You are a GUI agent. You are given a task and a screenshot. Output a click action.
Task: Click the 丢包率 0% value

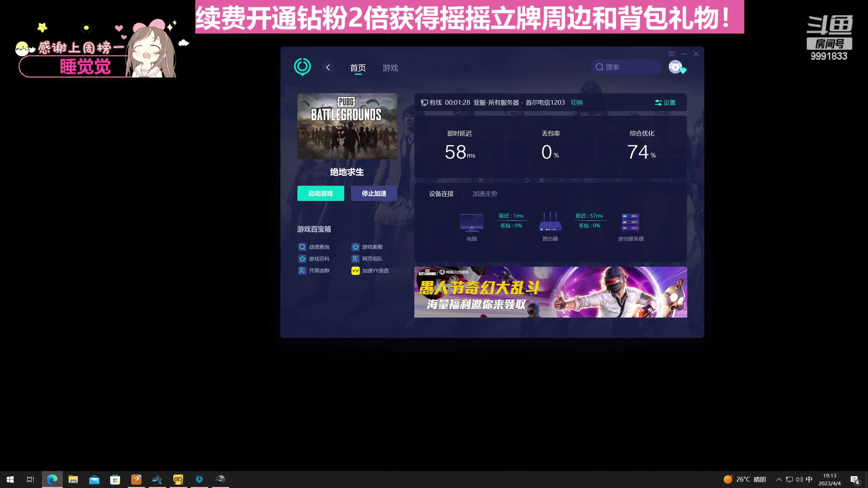[x=550, y=152]
